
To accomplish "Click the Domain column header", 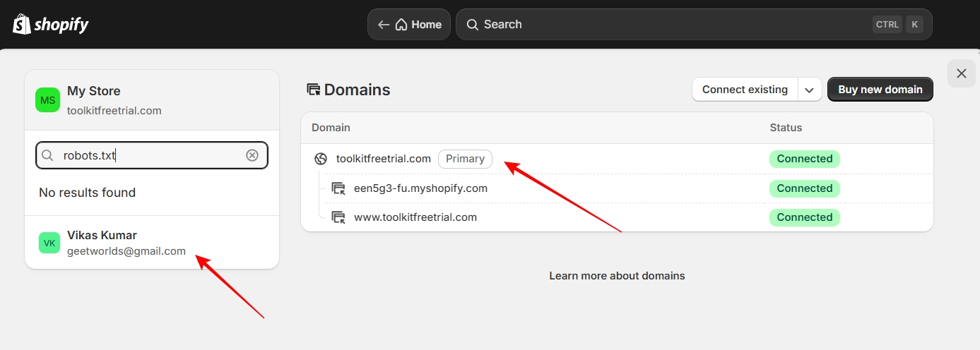I will (331, 128).
